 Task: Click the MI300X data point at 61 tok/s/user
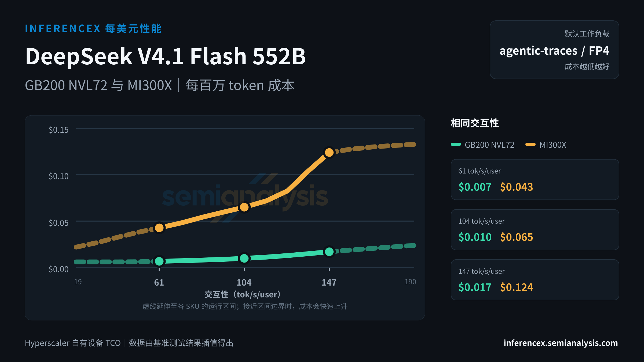(159, 228)
